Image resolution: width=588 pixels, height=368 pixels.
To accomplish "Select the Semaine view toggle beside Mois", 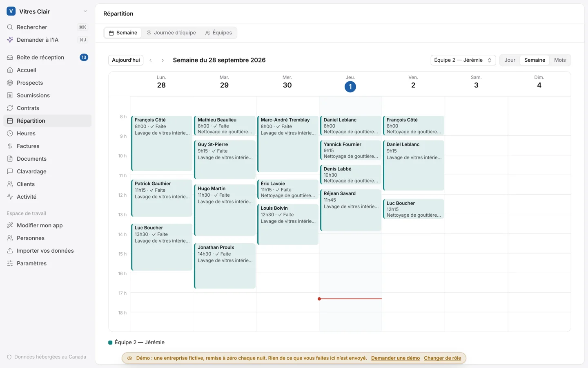I will (535, 60).
